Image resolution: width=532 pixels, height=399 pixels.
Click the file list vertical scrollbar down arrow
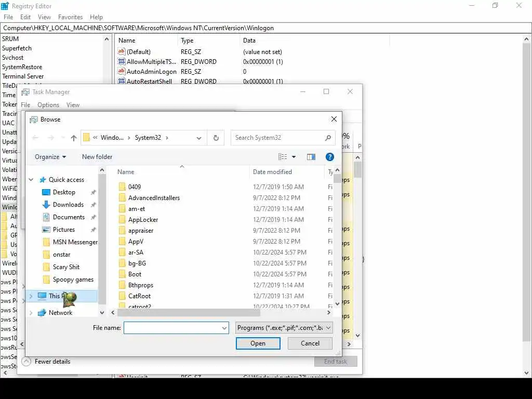[x=337, y=303]
